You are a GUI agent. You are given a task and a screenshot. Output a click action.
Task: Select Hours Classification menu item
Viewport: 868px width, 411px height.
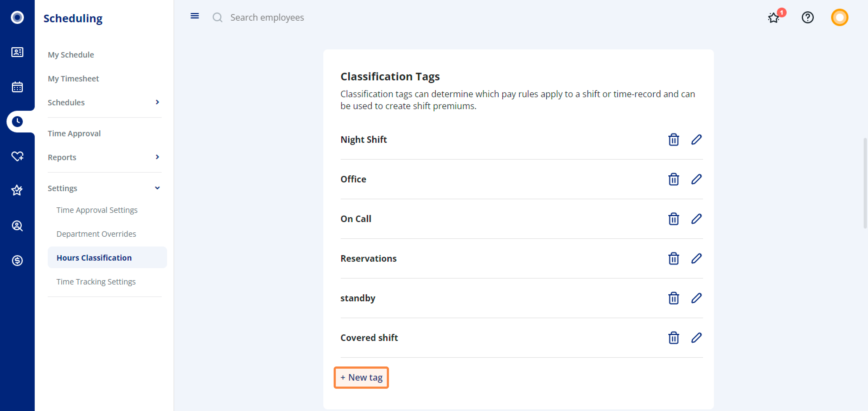[107, 258]
